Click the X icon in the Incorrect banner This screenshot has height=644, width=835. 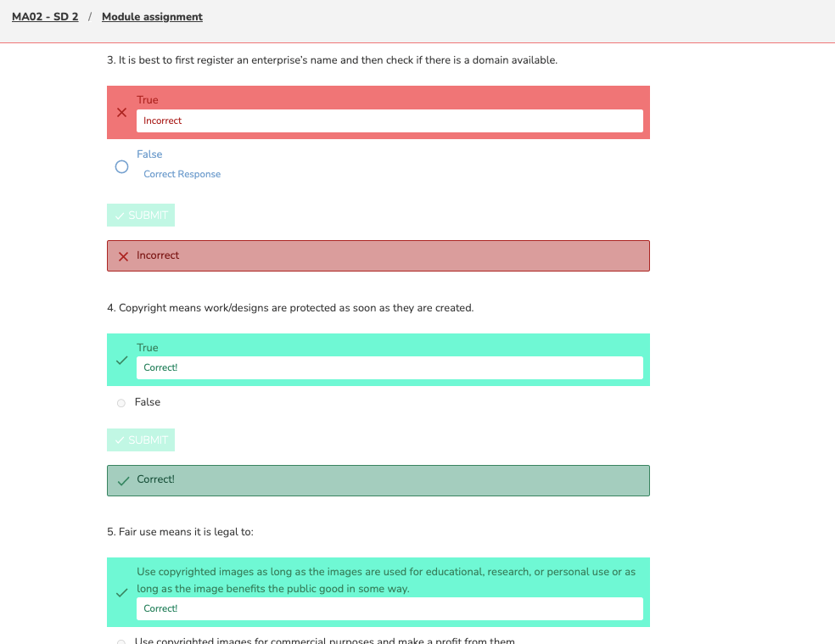(123, 256)
